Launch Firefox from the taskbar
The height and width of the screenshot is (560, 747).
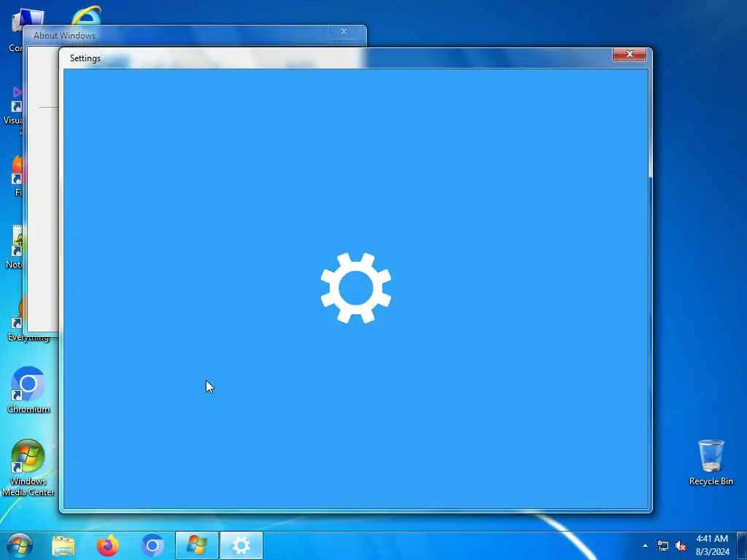(x=108, y=545)
